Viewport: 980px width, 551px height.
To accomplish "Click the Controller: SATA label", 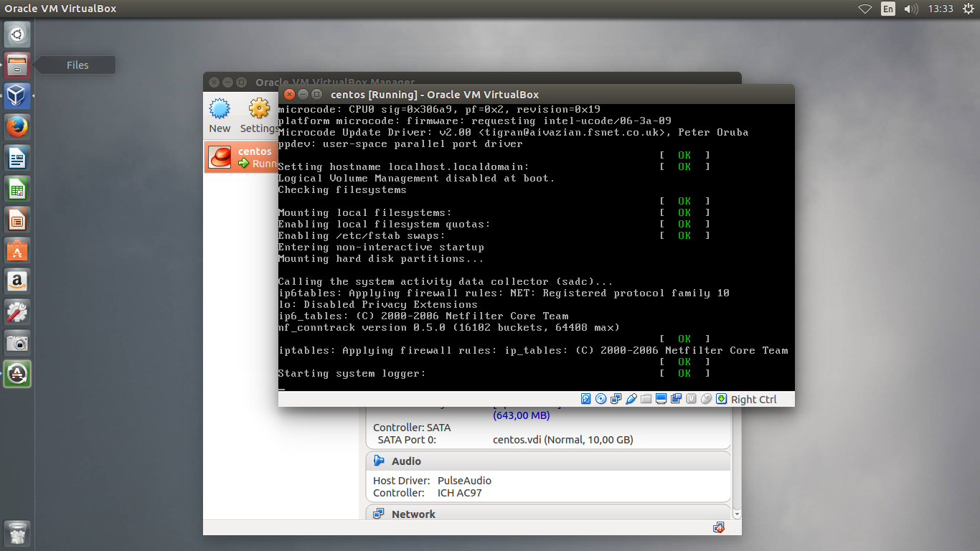I will [x=412, y=428].
